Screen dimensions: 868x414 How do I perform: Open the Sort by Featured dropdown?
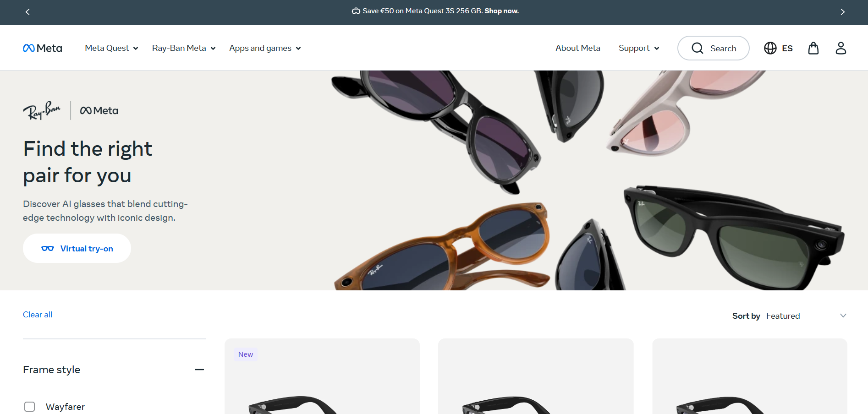coord(806,316)
